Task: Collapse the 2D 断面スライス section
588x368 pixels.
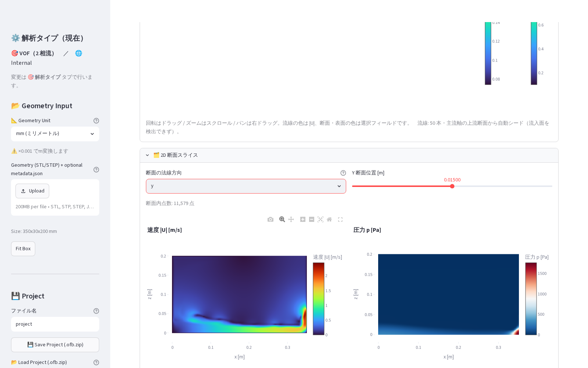Action: [349, 155]
